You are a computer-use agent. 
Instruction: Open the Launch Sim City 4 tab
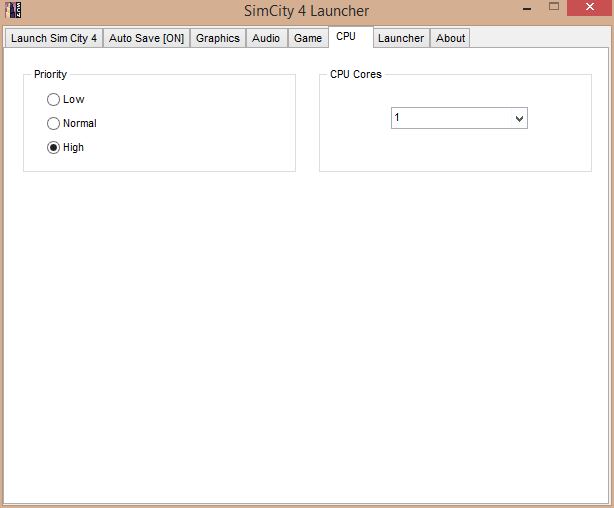pyautogui.click(x=54, y=38)
